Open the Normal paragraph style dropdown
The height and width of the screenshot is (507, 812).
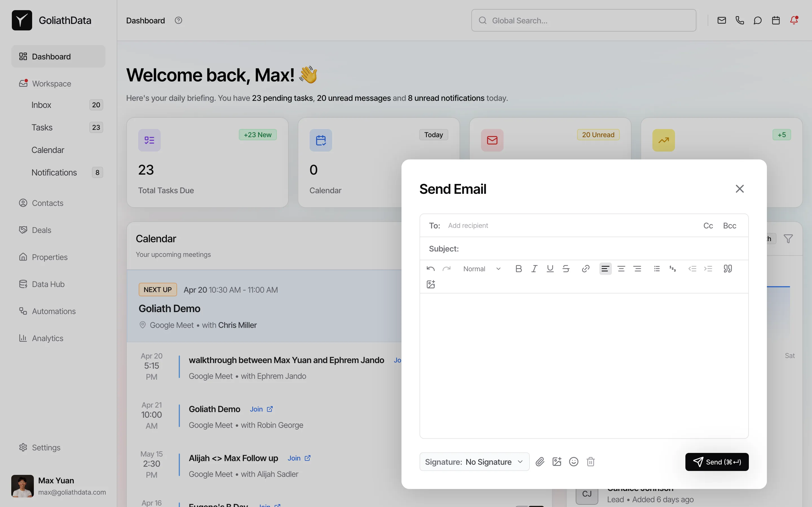click(482, 268)
